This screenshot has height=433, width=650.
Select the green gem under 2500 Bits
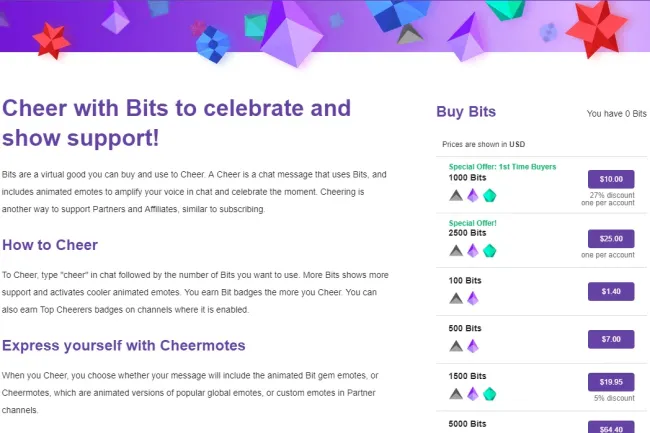tap(489, 250)
